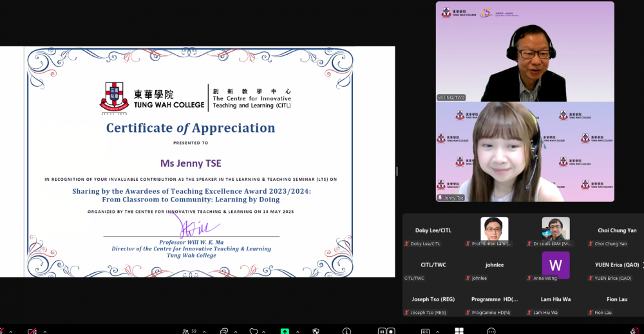The image size is (644, 334).
Task: Click muted mic icon beside Prof. Simon Lam label
Action: coord(468,244)
